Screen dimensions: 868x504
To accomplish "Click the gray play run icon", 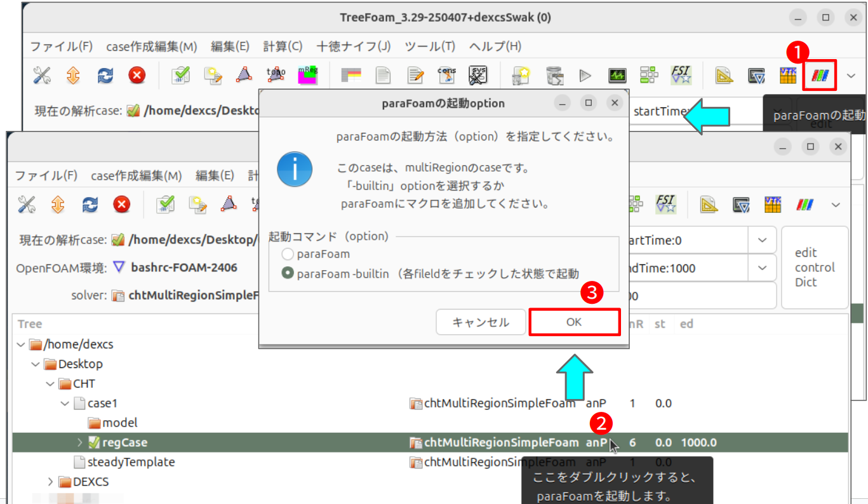I will click(585, 76).
